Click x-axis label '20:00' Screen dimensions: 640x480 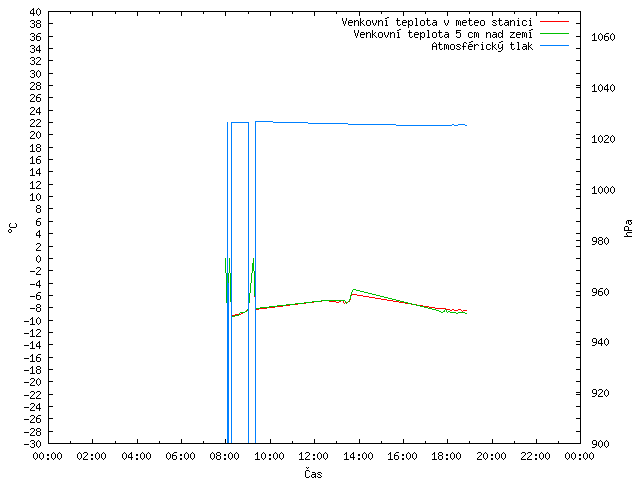click(491, 456)
